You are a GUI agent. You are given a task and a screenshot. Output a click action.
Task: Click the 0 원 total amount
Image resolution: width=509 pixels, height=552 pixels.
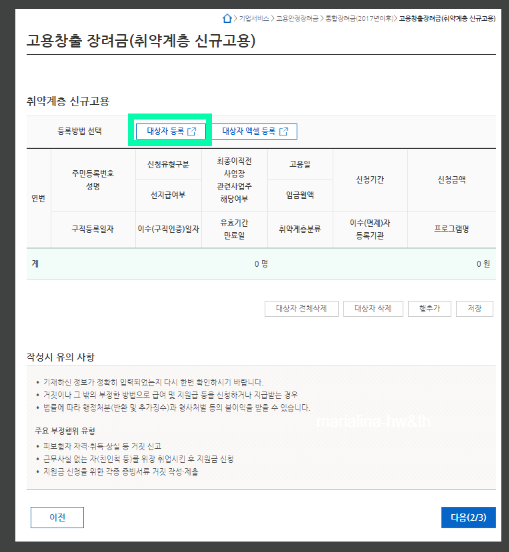click(483, 264)
